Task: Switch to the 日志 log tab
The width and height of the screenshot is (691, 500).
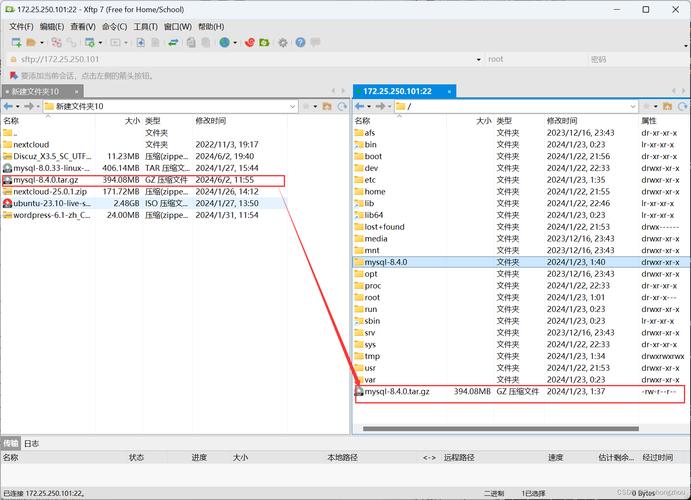Action: tap(31, 444)
